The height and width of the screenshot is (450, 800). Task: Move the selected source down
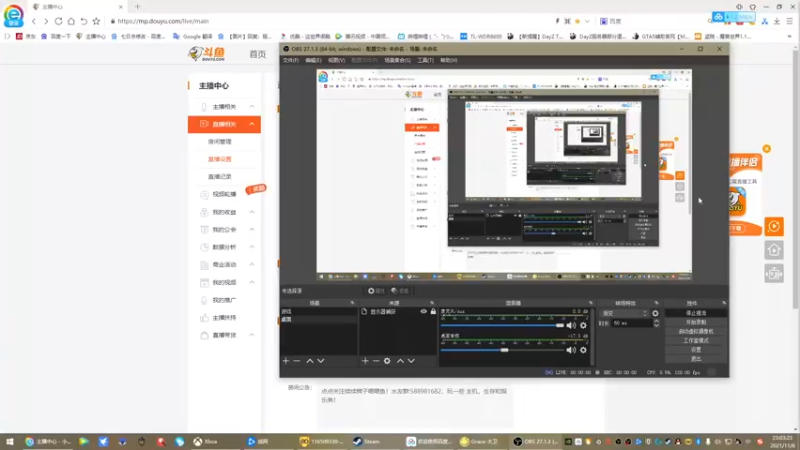[x=411, y=361]
